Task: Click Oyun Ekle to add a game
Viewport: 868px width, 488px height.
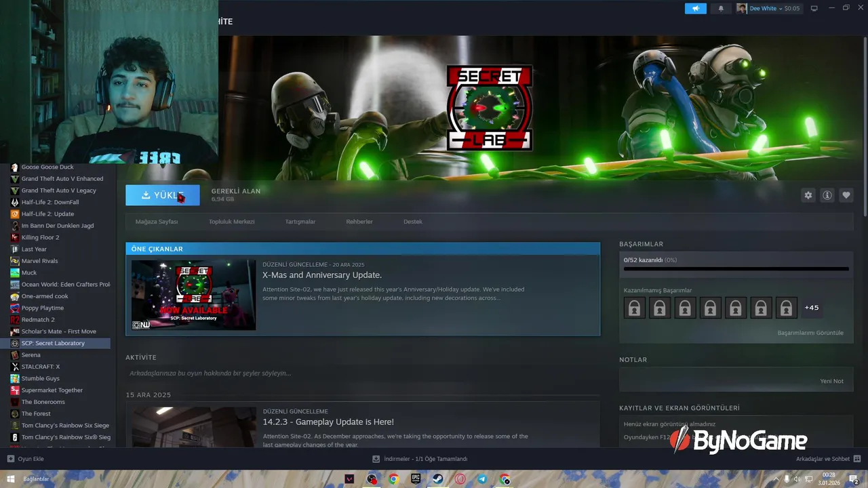Action: (x=26, y=459)
